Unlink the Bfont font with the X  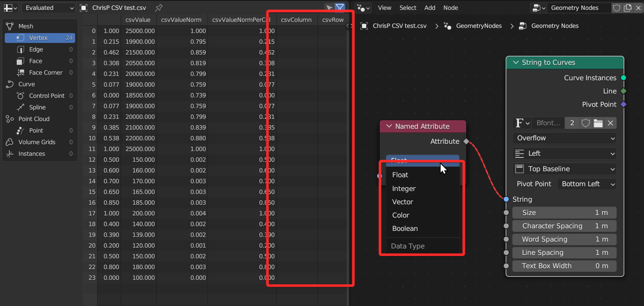(x=610, y=123)
